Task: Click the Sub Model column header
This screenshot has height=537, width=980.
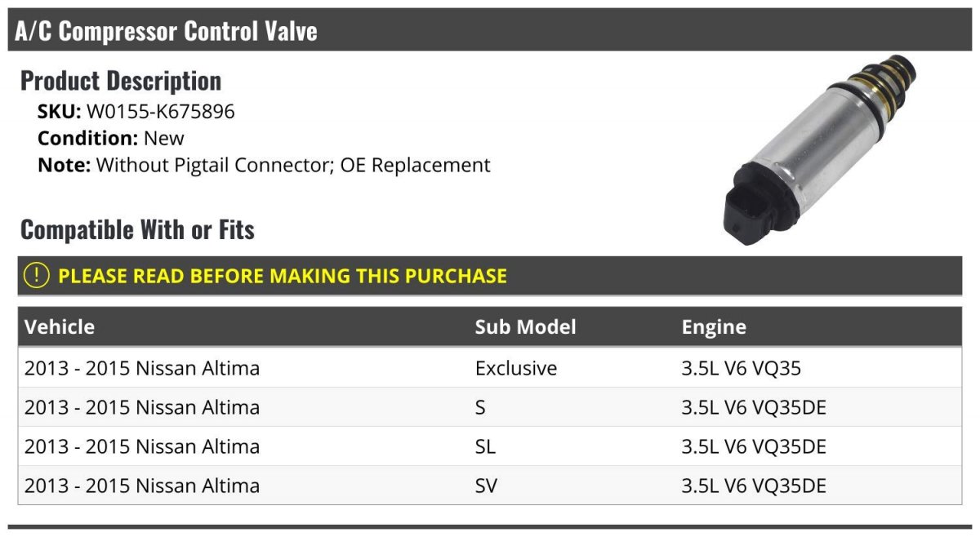Action: pyautogui.click(x=525, y=327)
